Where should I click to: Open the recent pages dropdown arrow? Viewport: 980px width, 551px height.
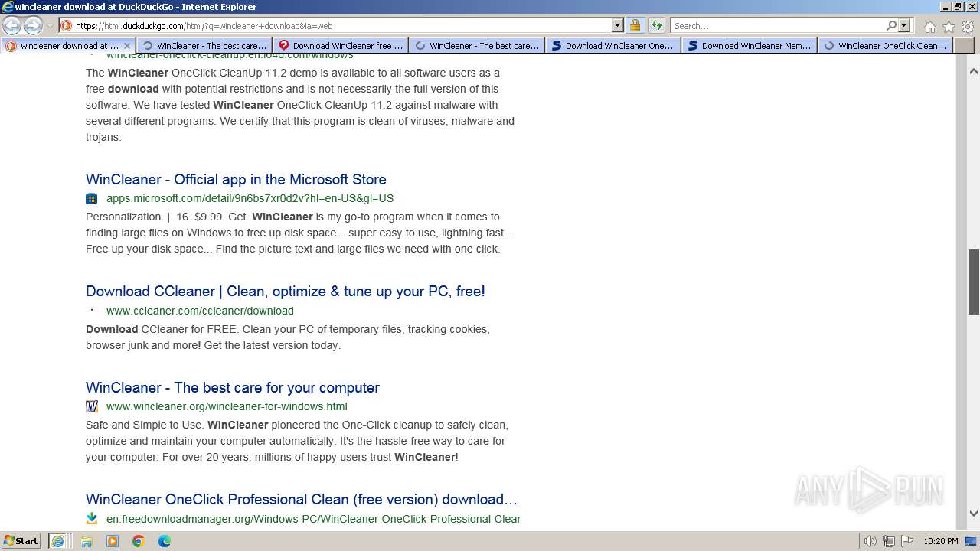click(x=51, y=26)
